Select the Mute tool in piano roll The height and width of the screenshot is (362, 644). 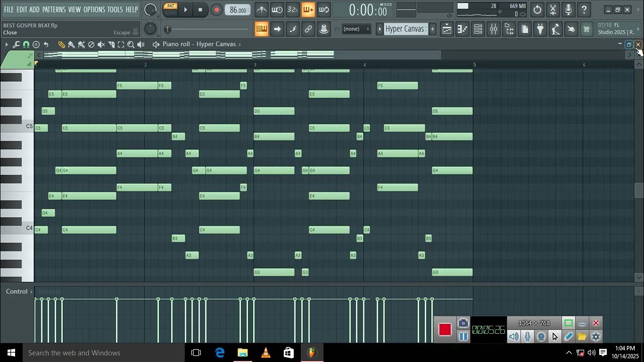point(101,44)
